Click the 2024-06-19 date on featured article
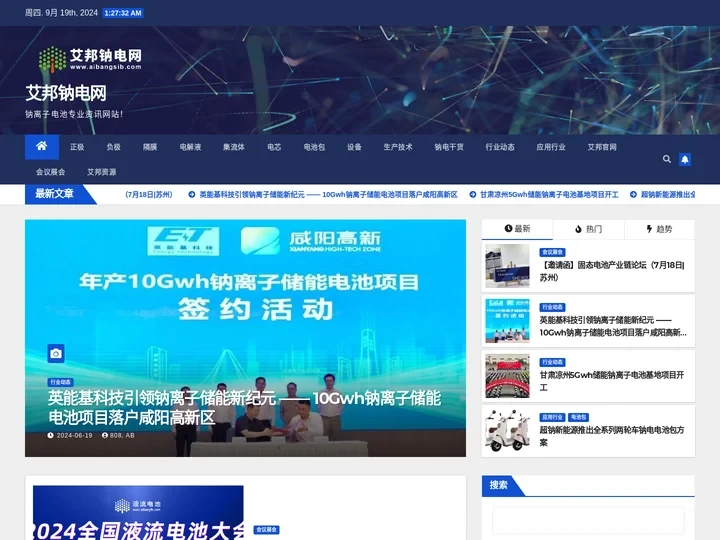This screenshot has width=720, height=540. click(x=70, y=435)
